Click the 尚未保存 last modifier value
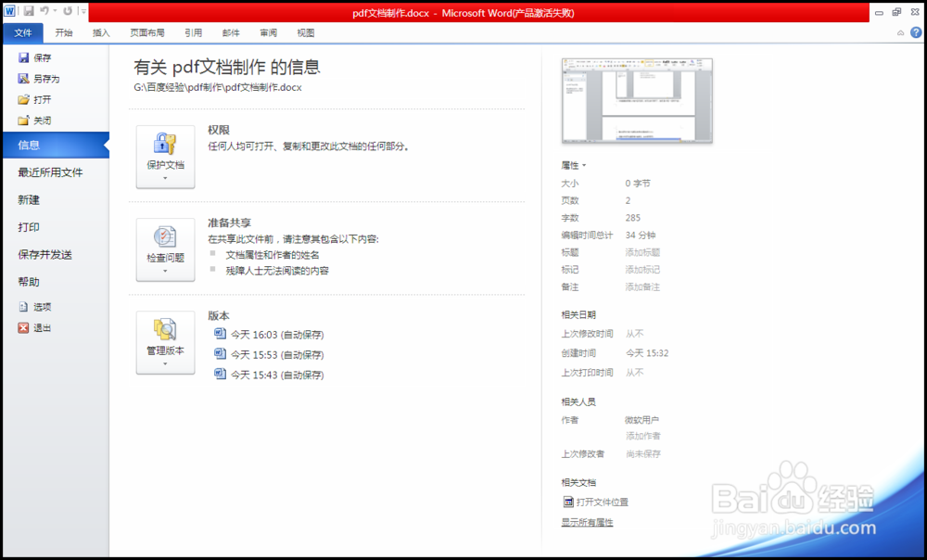 pyautogui.click(x=643, y=454)
